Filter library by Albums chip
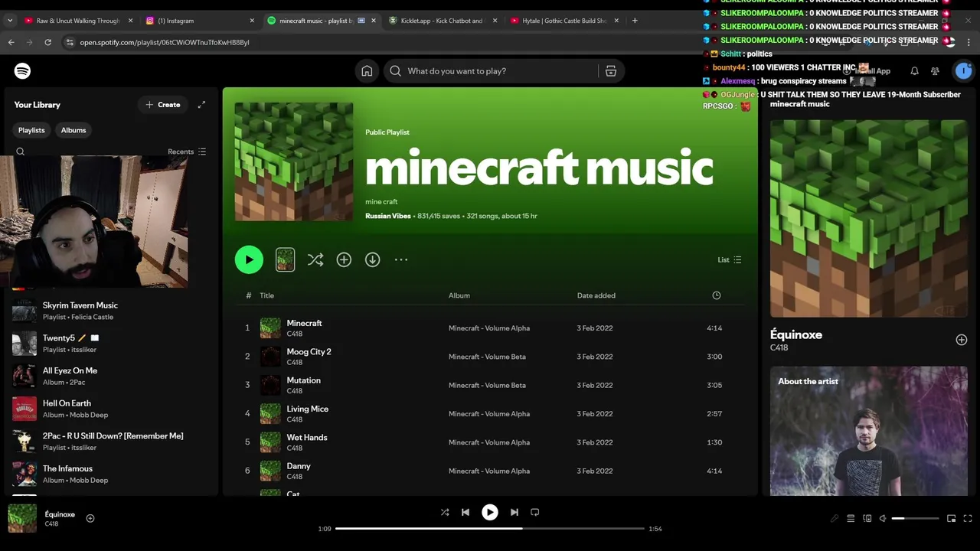 (x=73, y=130)
